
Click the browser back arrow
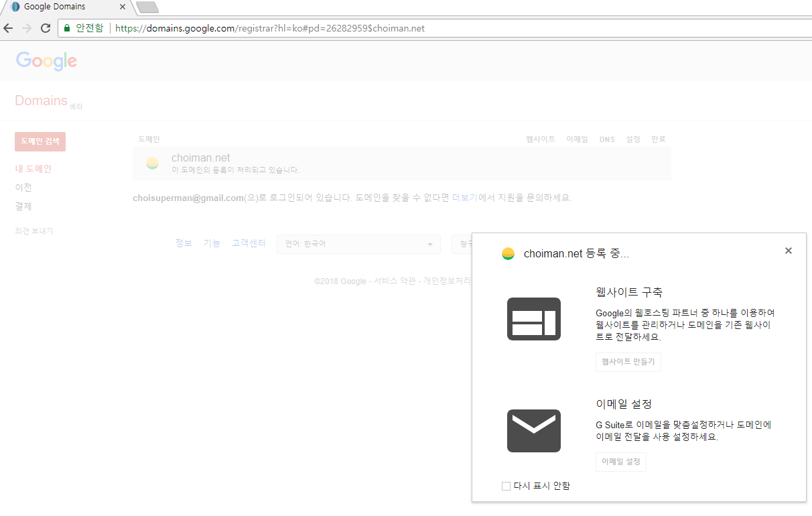click(8, 28)
